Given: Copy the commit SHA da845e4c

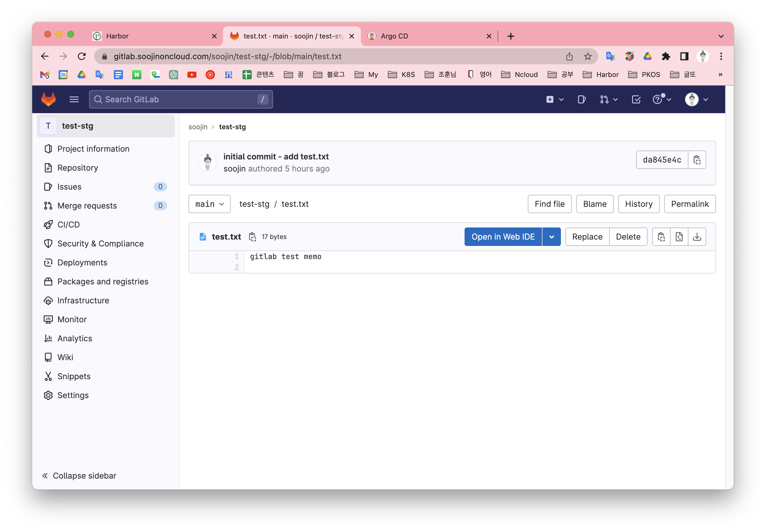Looking at the screenshot, I should [x=697, y=160].
